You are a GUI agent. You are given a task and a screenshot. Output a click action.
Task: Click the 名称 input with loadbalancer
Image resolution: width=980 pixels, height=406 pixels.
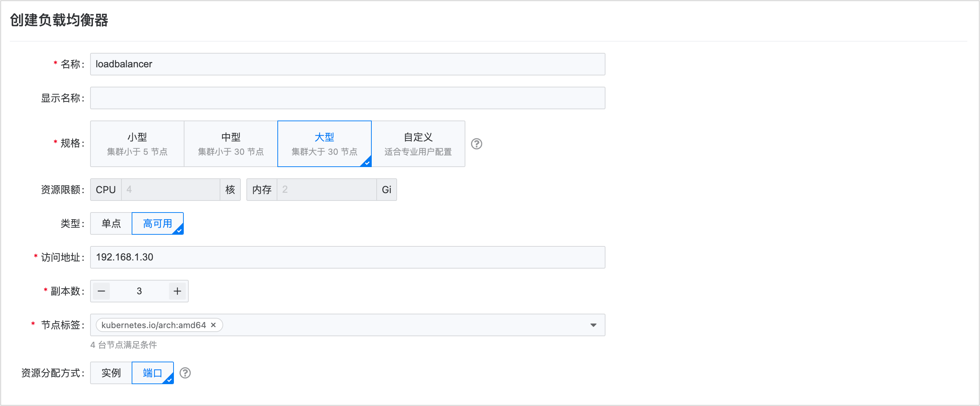(347, 64)
